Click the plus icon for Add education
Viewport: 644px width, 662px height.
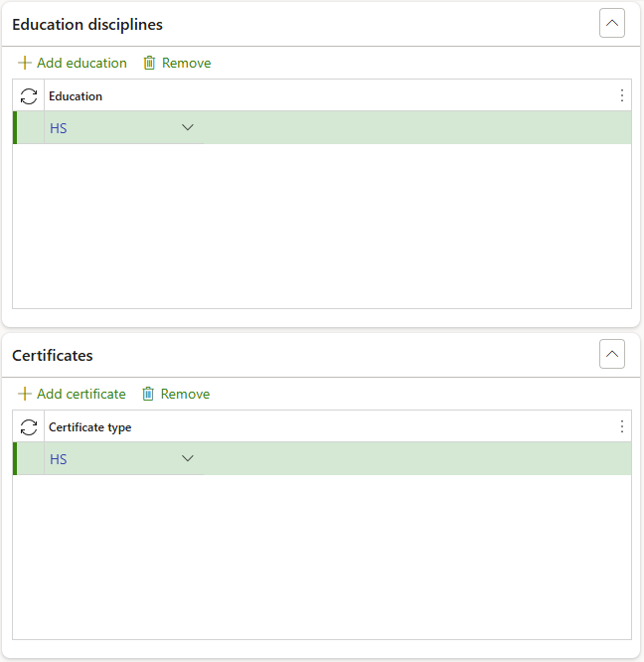pos(25,63)
